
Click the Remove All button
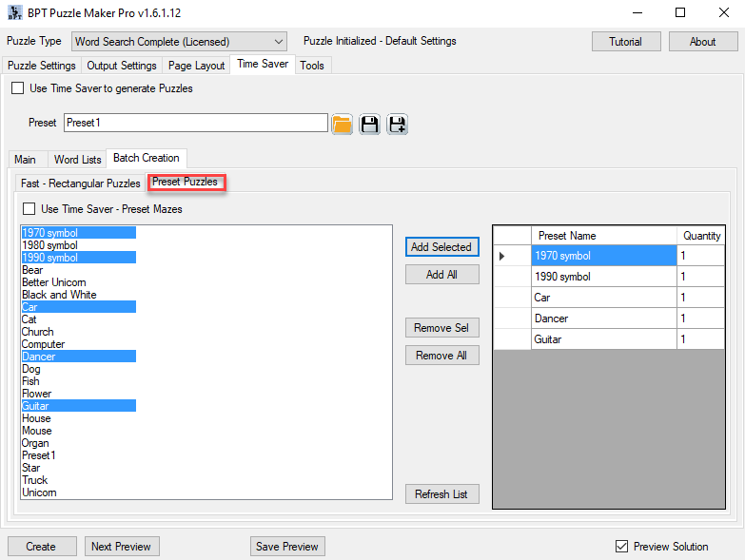click(x=441, y=356)
